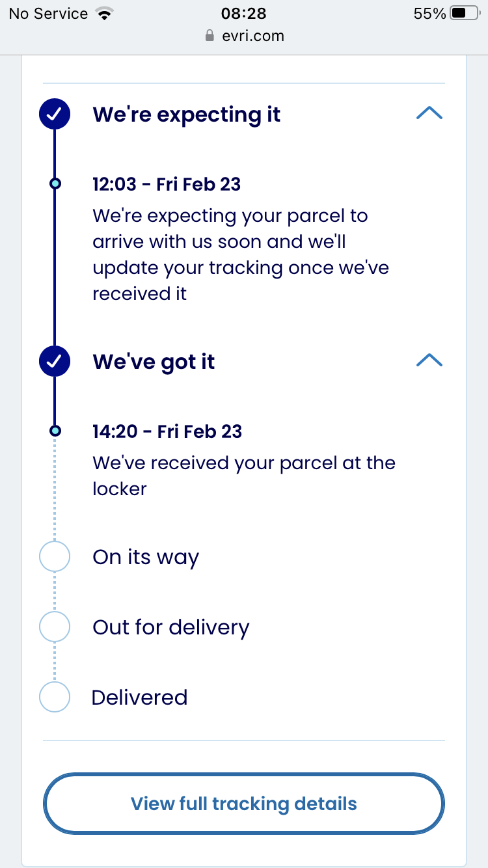Tap the battery icon in status bar

pos(467,14)
